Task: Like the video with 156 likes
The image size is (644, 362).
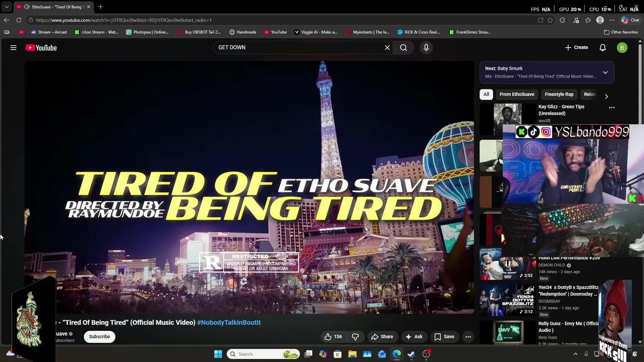Action: click(333, 337)
